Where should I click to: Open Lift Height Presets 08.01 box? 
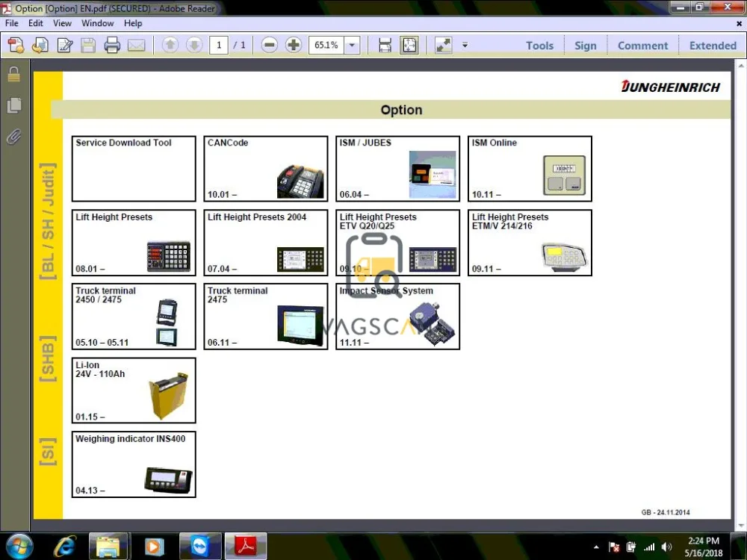pos(134,243)
